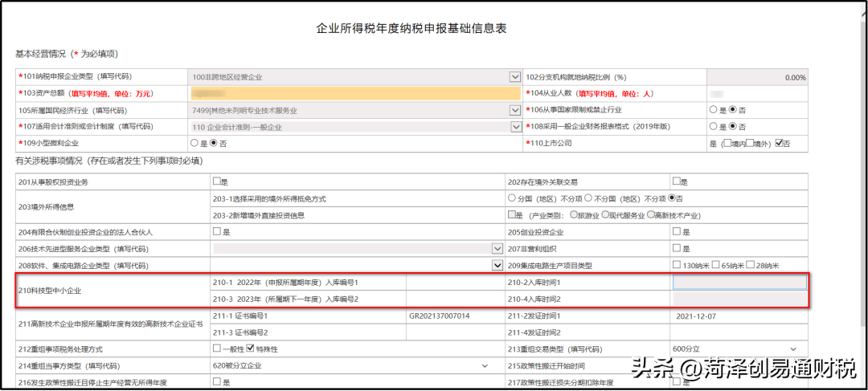Check 是 for 202存在境外关联交易
Image resolution: width=868 pixels, height=391 pixels.
676,181
